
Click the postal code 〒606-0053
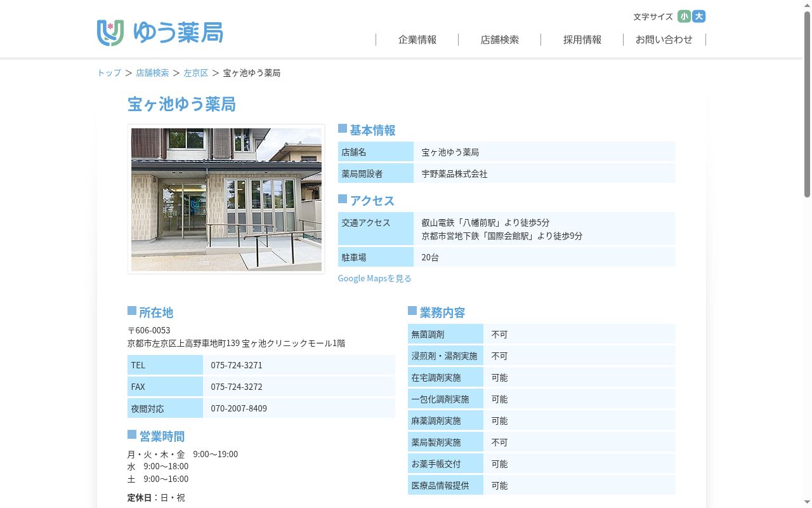[149, 330]
